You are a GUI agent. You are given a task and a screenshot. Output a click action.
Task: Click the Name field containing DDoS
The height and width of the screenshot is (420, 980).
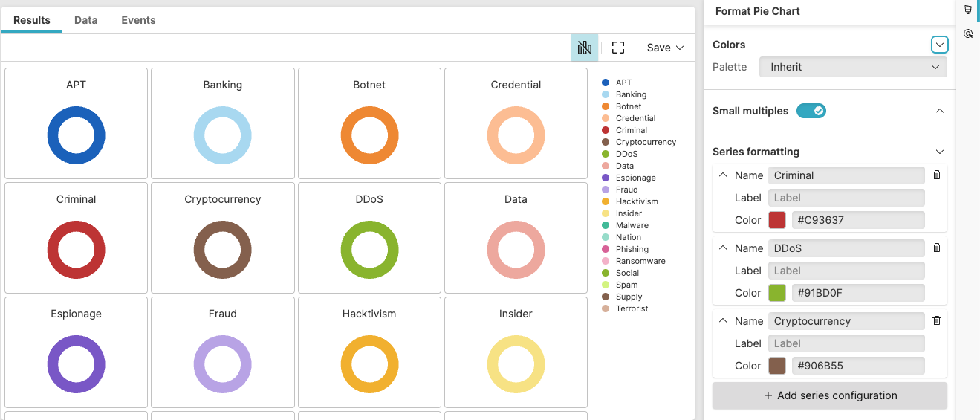[x=846, y=248]
